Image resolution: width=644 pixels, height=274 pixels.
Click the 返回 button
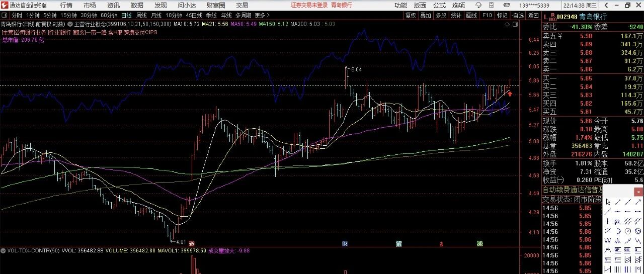point(533,16)
